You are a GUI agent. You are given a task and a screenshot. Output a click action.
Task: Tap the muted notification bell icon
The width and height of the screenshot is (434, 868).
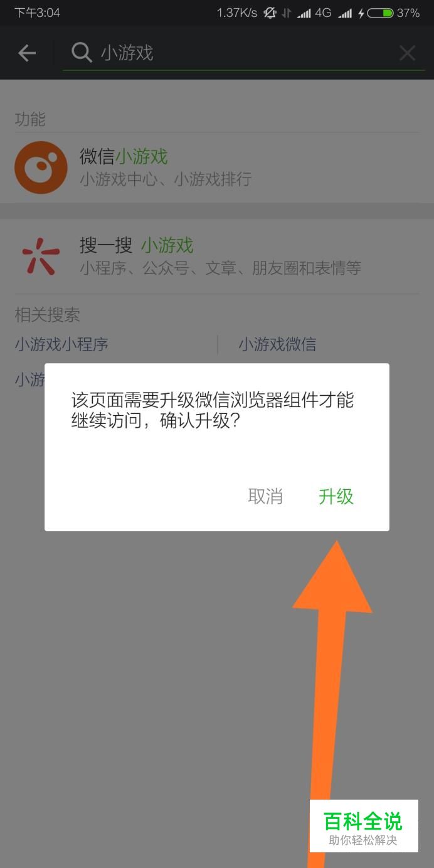[x=270, y=13]
